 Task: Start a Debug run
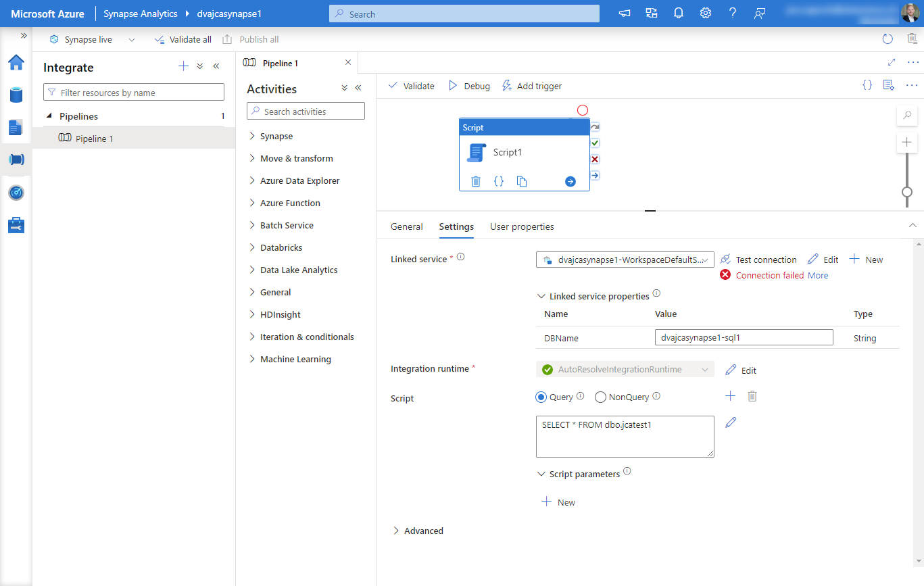(469, 86)
